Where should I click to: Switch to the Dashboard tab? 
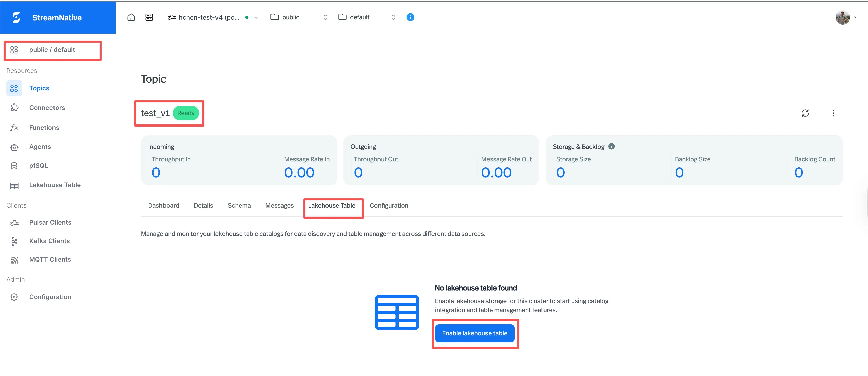click(164, 205)
